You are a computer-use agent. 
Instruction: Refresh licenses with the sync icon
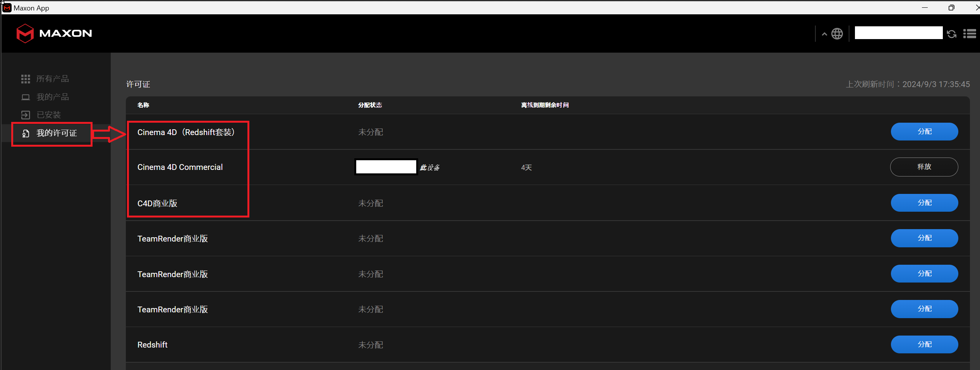tap(952, 34)
